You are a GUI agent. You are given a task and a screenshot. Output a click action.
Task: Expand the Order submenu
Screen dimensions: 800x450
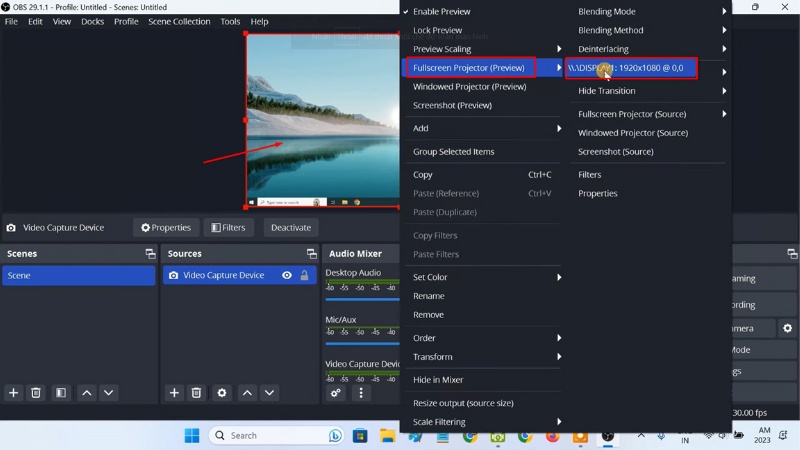pos(482,338)
